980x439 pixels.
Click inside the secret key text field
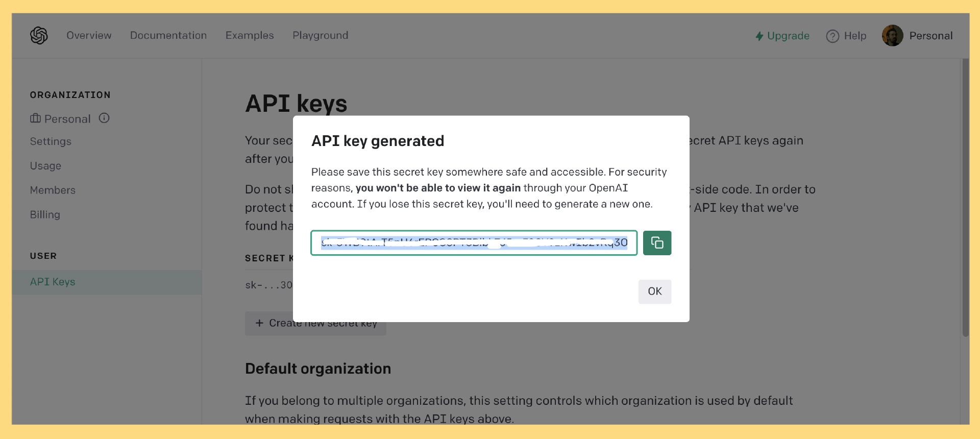pyautogui.click(x=474, y=243)
